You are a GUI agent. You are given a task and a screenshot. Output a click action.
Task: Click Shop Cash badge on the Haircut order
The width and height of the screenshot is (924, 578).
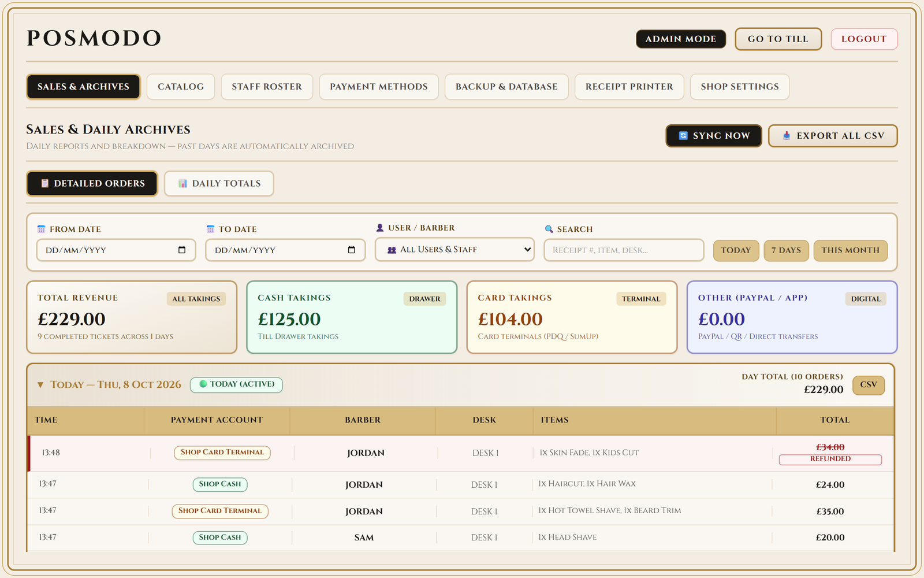pos(220,484)
